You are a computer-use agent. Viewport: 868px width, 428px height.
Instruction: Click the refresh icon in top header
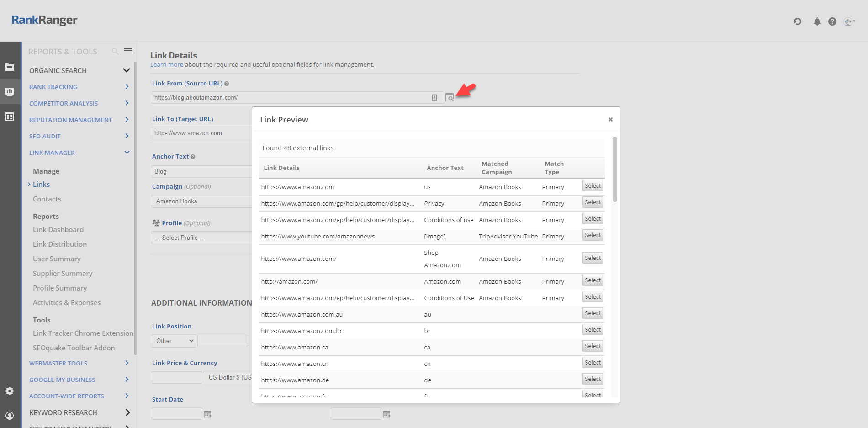797,21
